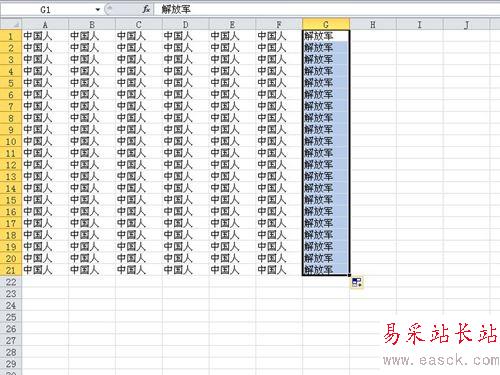Image resolution: width=500 pixels, height=375 pixels.
Task: Click cell G10 with 解放军
Action: (x=326, y=141)
